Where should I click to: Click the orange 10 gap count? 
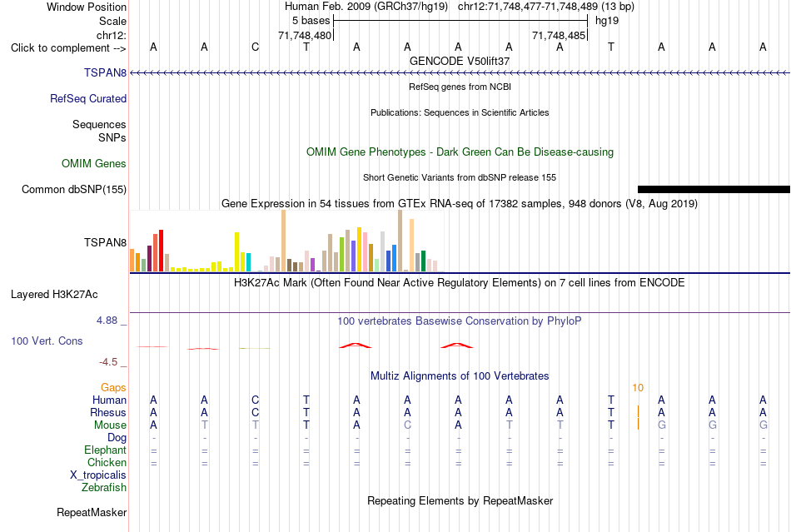point(638,388)
